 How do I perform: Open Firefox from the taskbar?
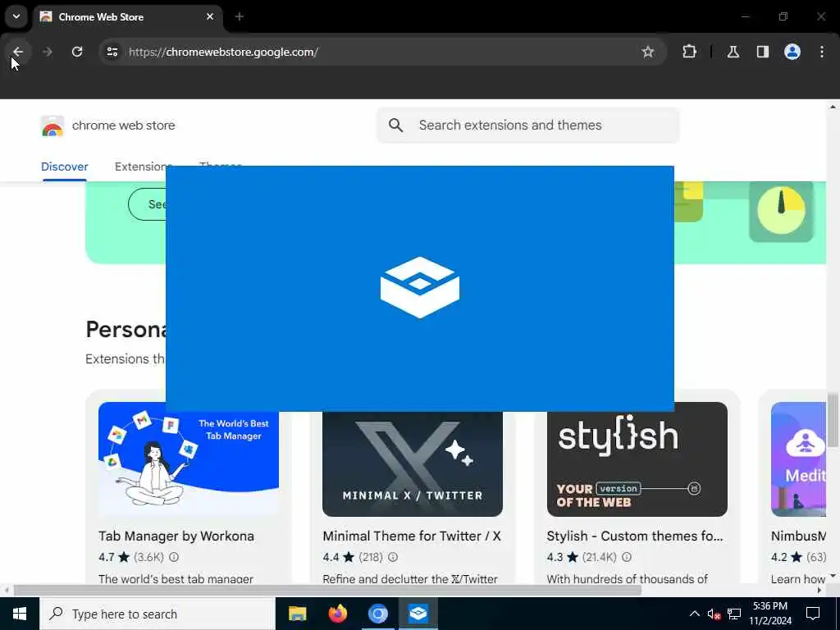[x=337, y=614]
